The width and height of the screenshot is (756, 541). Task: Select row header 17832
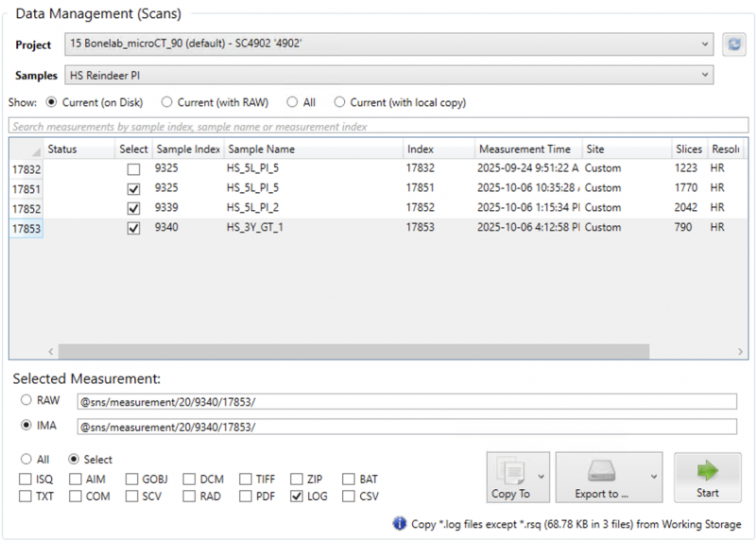[x=26, y=169]
